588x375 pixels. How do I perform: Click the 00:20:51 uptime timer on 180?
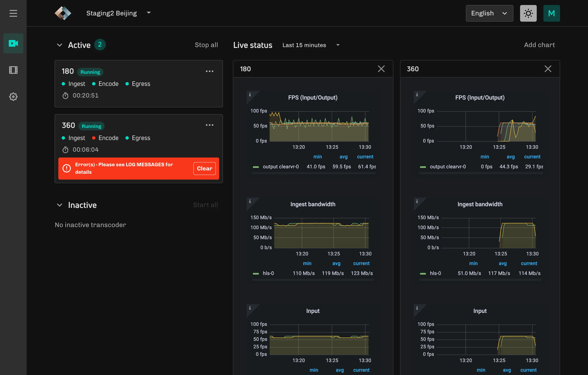click(x=85, y=95)
